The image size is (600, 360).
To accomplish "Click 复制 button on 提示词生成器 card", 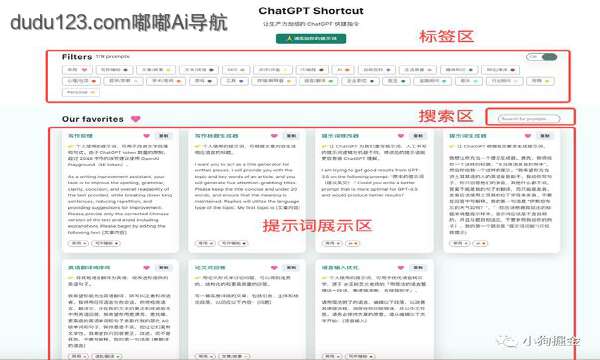I will point(545,136).
